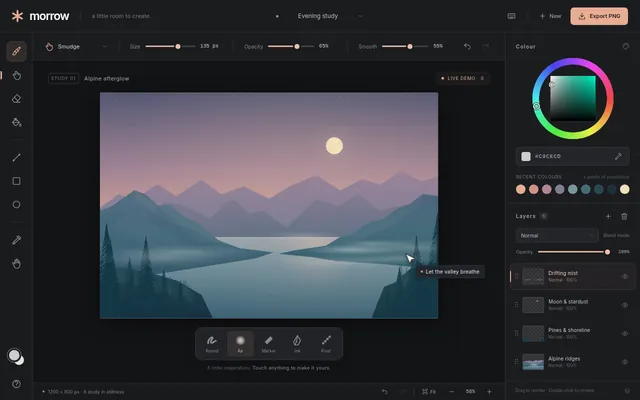Click undo arrow in bottom status bar
Viewport: 640px width, 400px height.
(384, 391)
